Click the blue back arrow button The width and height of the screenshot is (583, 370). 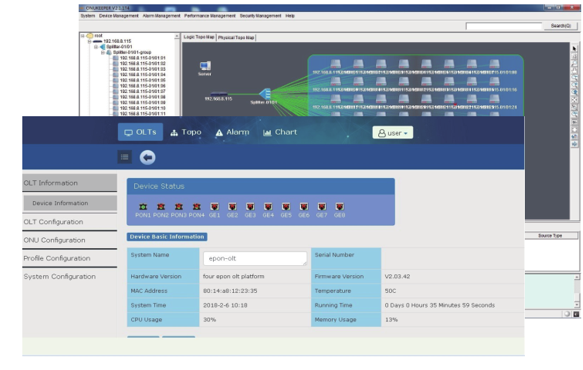click(x=148, y=157)
